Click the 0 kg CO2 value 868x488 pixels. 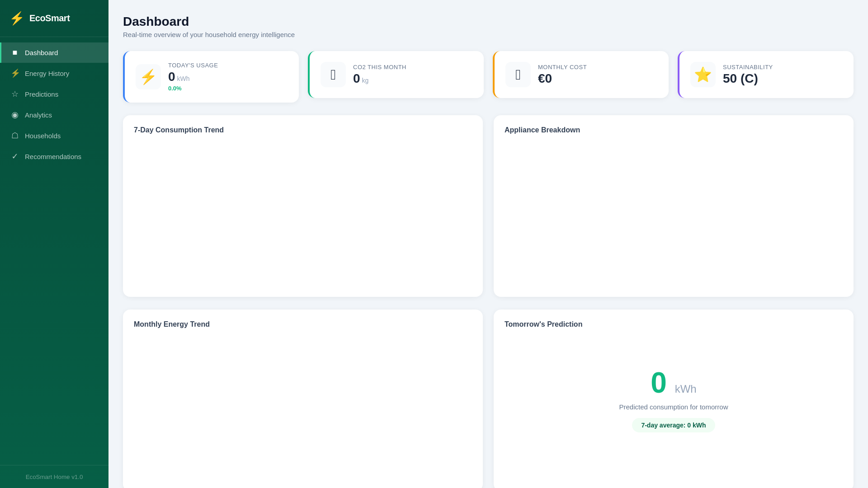(361, 79)
